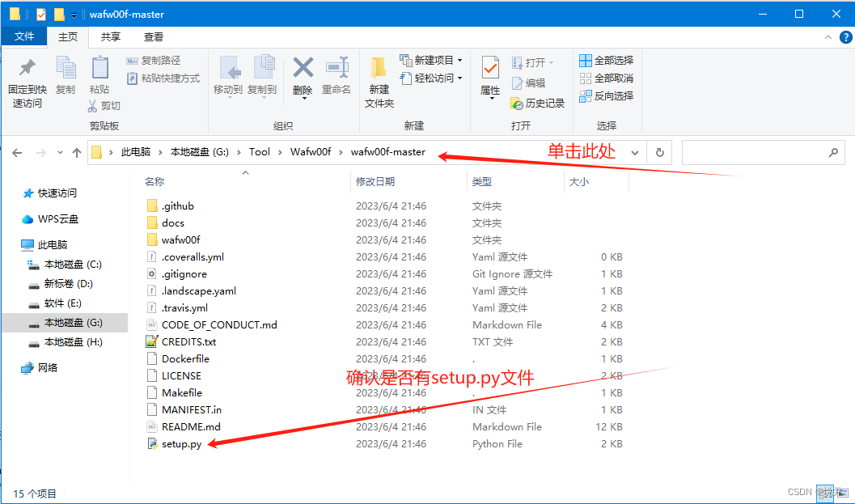Click the 剪切 (Cut) icon
This screenshot has height=504, width=855.
point(106,105)
